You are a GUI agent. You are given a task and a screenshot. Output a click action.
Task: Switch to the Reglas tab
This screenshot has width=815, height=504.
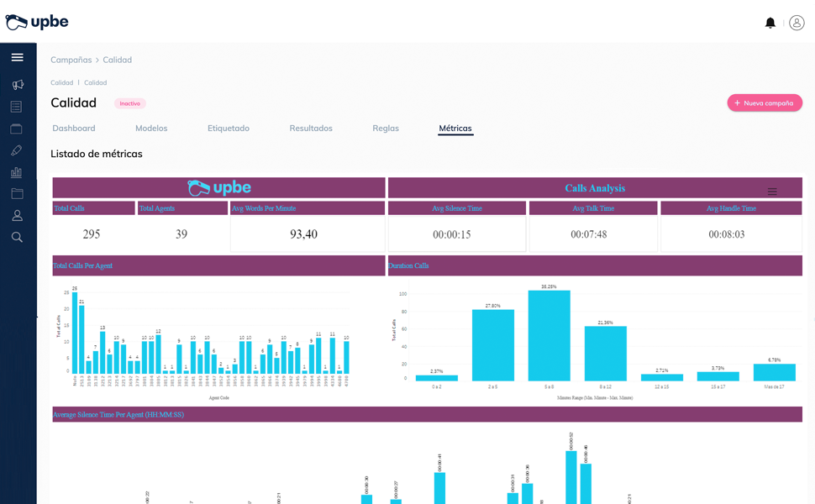(386, 129)
